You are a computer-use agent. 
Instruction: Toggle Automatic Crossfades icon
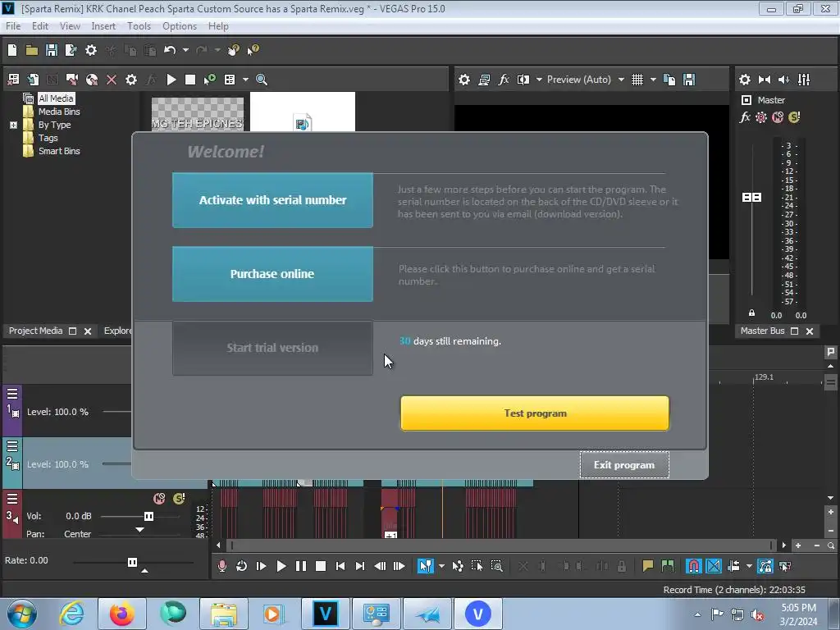click(x=714, y=566)
